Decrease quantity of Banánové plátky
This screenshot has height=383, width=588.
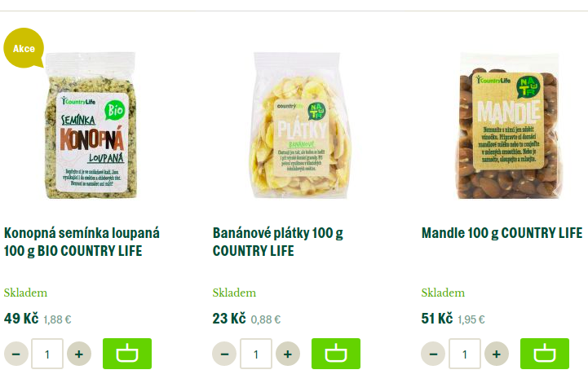[224, 354]
